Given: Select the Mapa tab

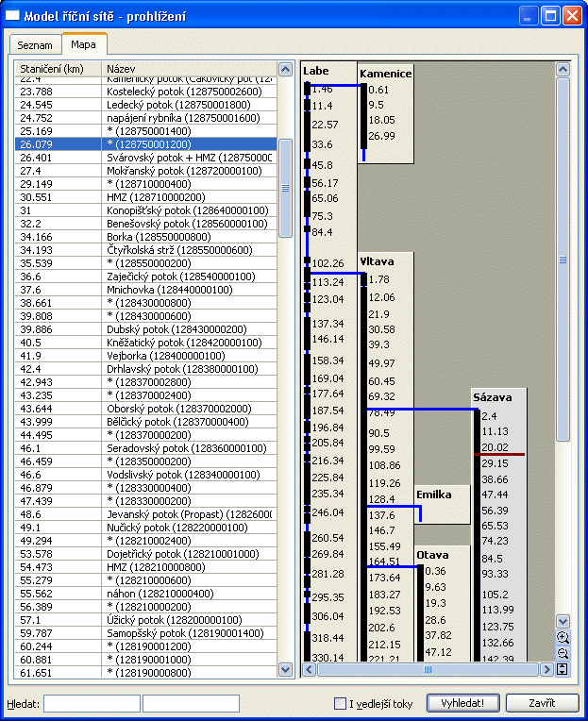Looking at the screenshot, I should coord(85,44).
